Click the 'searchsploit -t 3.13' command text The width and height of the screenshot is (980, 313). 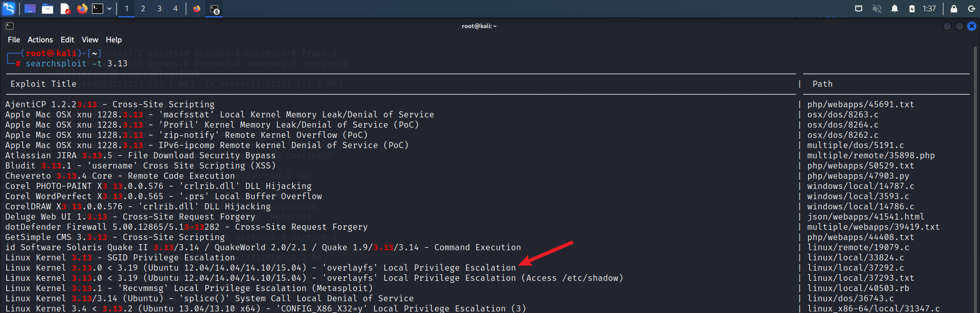tap(77, 64)
